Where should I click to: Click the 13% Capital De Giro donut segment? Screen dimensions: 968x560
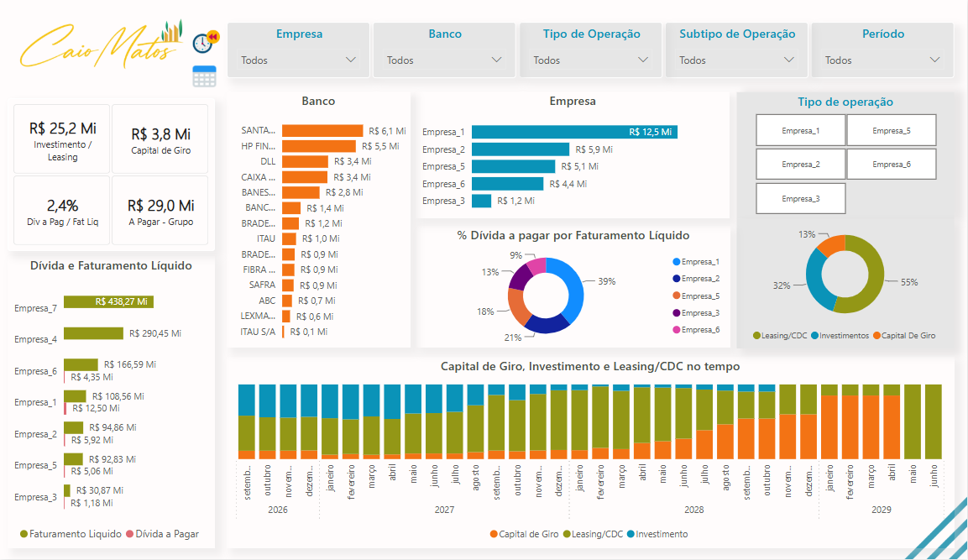tap(830, 244)
